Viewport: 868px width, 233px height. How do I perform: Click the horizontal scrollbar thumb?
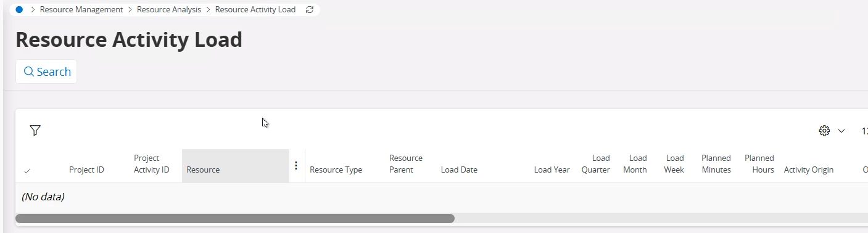click(235, 218)
